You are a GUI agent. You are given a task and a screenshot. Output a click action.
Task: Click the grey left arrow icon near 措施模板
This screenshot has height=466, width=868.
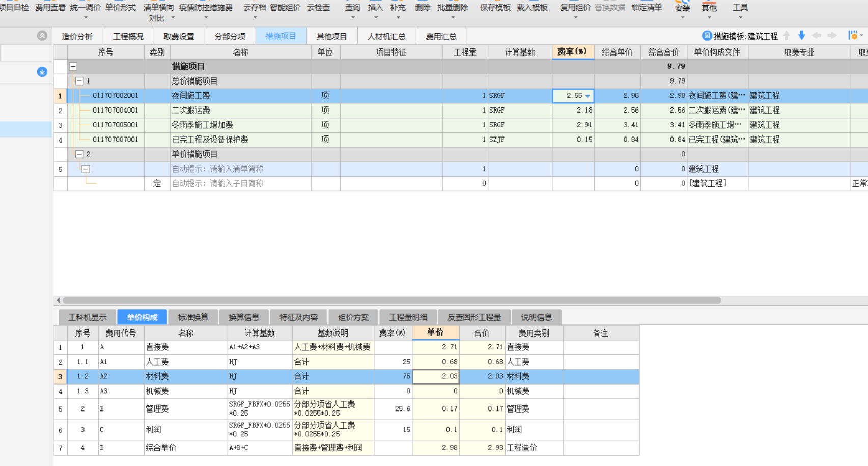click(817, 36)
